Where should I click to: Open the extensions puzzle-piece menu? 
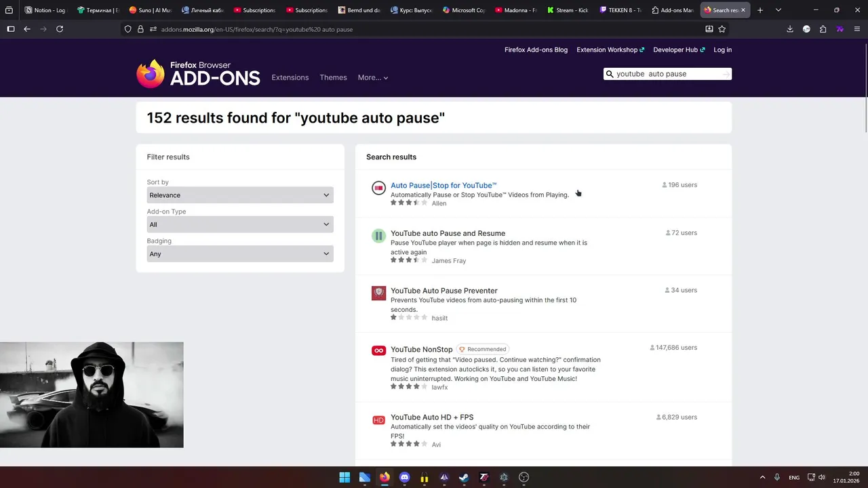pos(823,29)
